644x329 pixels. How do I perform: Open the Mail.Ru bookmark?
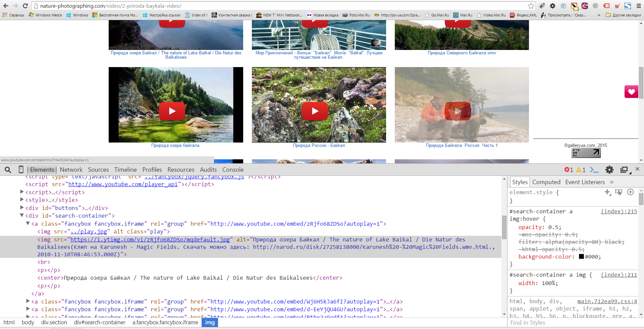463,15
